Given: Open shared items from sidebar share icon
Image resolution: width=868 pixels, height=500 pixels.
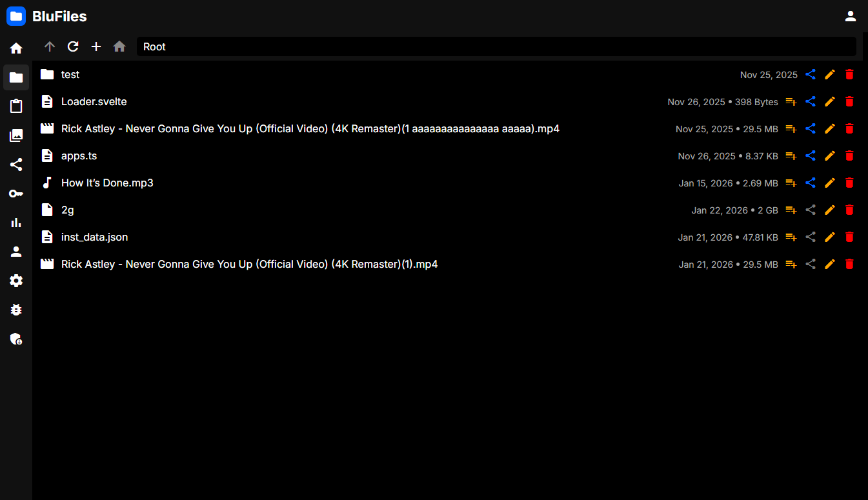Looking at the screenshot, I should click(16, 165).
